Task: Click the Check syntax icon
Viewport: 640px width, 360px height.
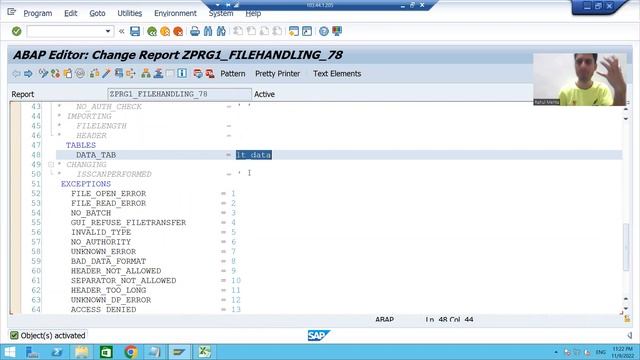Action: (x=94, y=73)
